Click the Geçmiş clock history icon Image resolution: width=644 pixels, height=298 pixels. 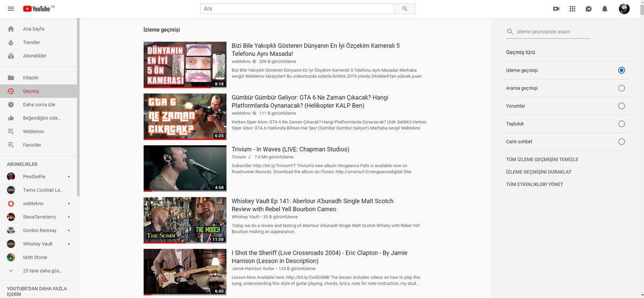(x=11, y=91)
